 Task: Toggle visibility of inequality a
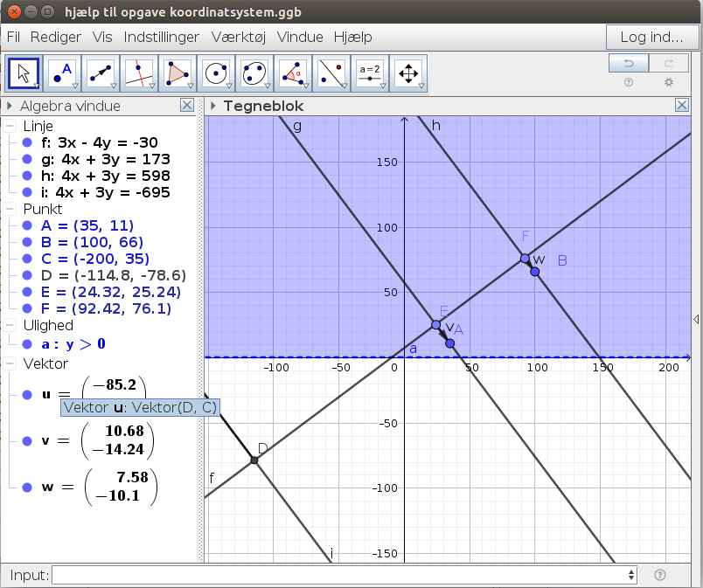coord(27,344)
